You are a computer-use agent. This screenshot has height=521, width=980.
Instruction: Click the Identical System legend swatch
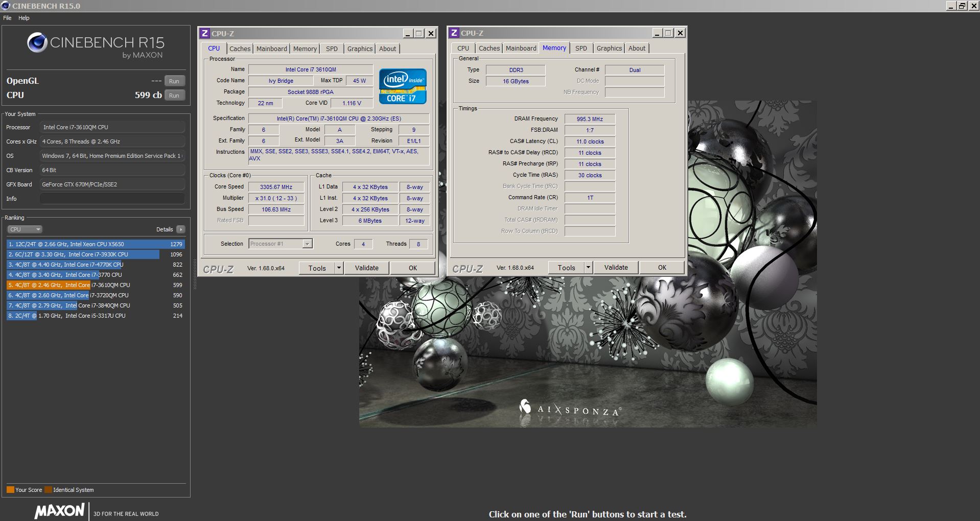[48, 490]
